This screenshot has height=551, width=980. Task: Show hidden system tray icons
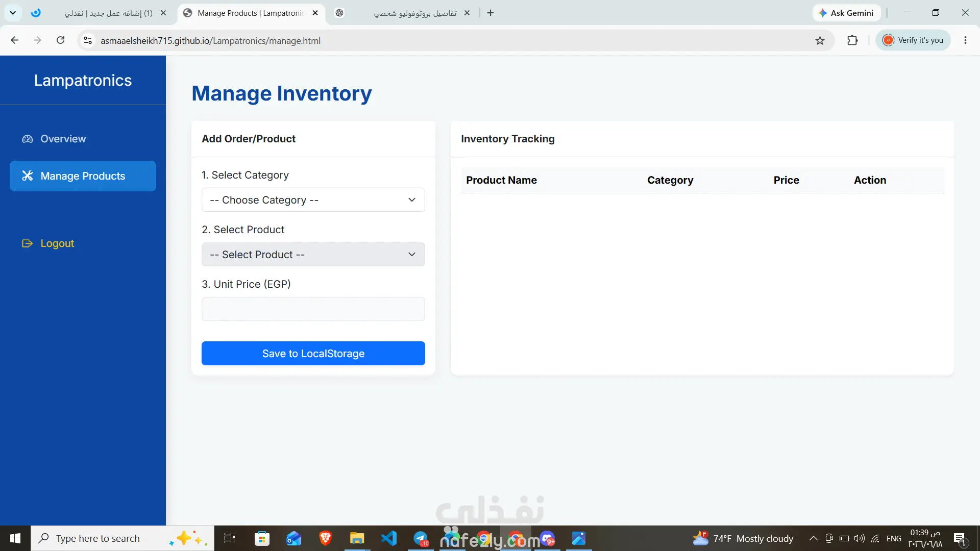(814, 538)
